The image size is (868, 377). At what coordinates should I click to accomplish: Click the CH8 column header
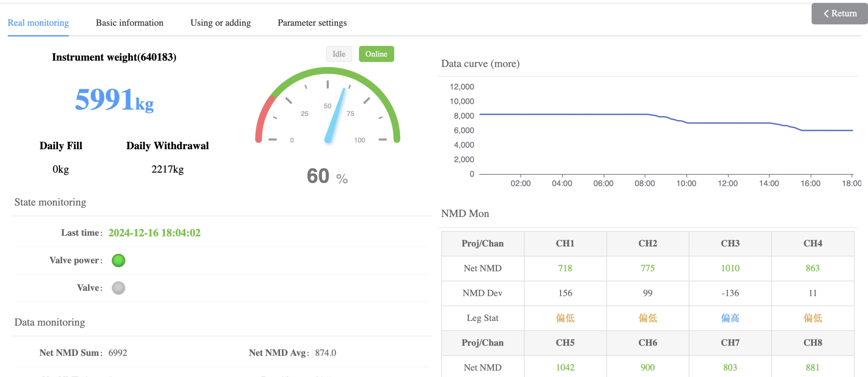(813, 342)
